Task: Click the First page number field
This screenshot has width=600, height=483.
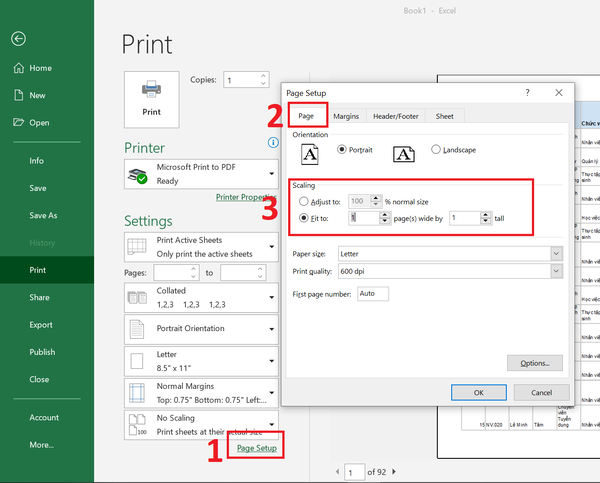Action: [x=373, y=294]
